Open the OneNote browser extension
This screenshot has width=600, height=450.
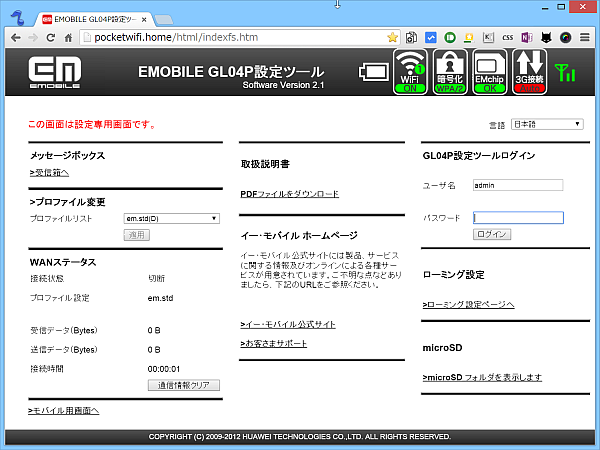(527, 37)
